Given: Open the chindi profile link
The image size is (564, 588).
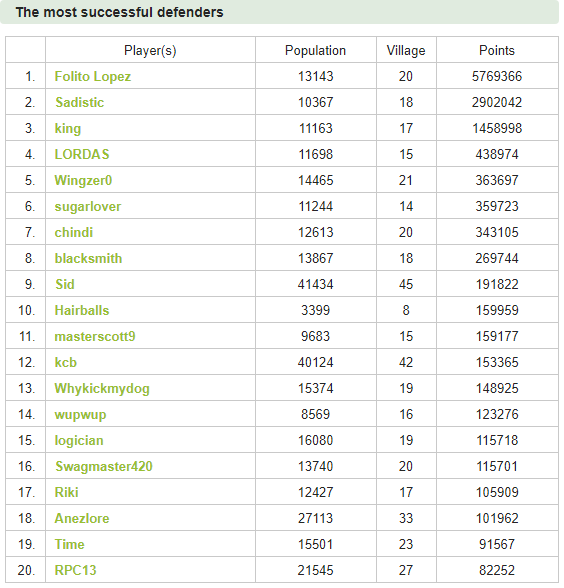Looking at the screenshot, I should pos(74,232).
